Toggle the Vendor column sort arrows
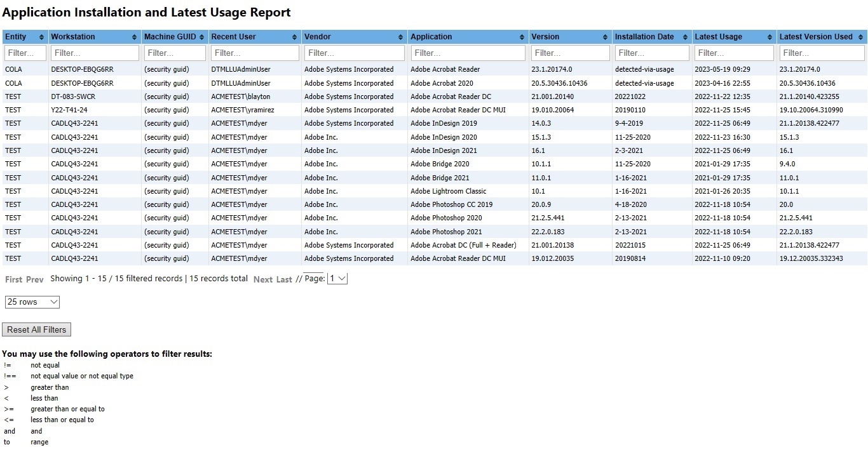 400,37
